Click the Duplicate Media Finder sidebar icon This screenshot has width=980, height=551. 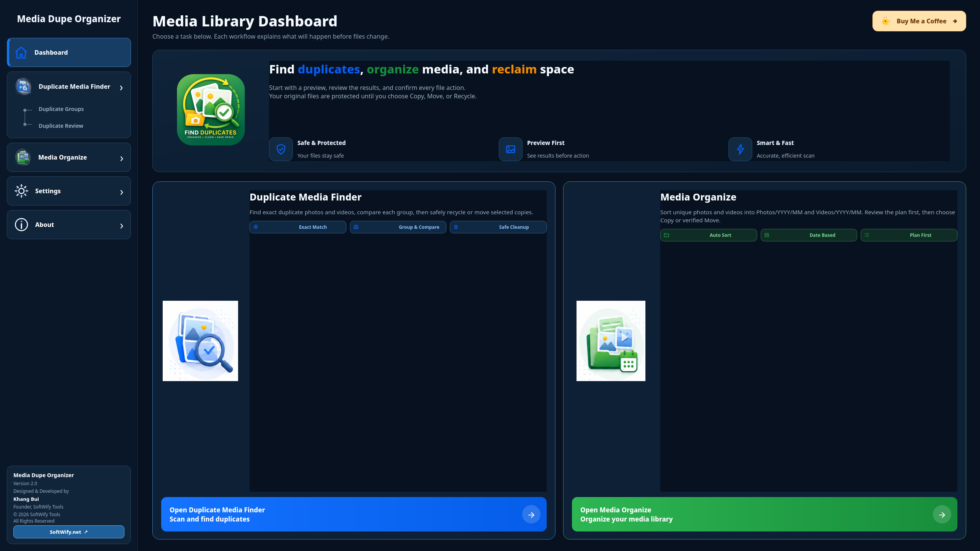(x=23, y=87)
